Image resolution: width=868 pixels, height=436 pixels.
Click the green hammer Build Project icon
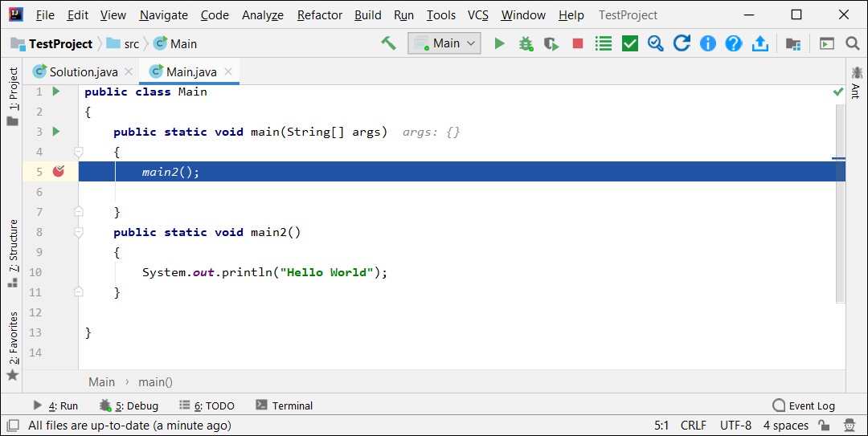tap(389, 43)
